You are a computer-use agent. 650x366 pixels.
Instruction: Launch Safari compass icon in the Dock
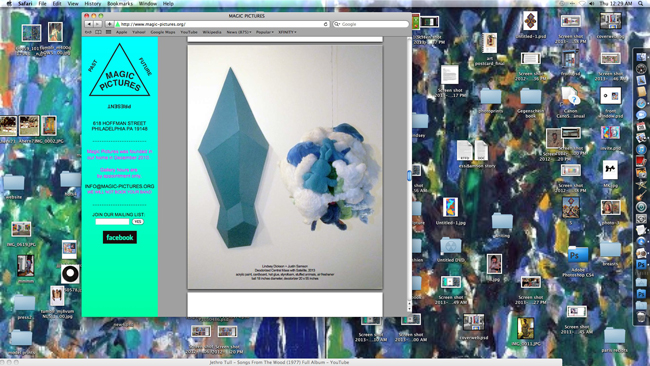[641, 103]
